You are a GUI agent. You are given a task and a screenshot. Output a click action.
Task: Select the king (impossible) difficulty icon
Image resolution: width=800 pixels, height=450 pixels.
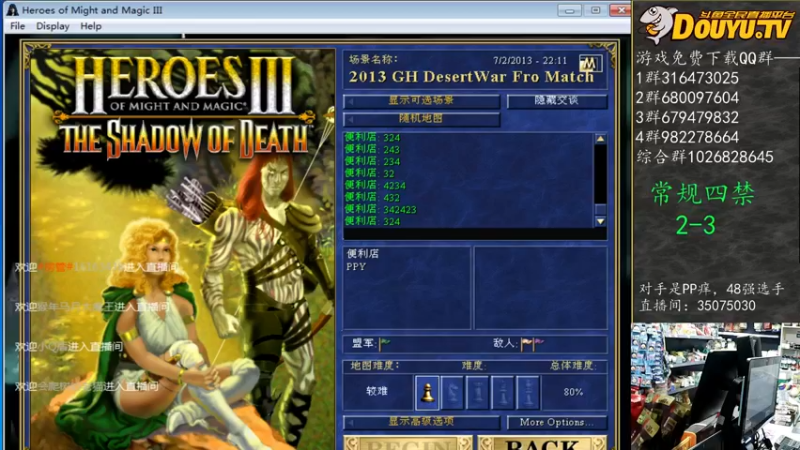tap(527, 392)
